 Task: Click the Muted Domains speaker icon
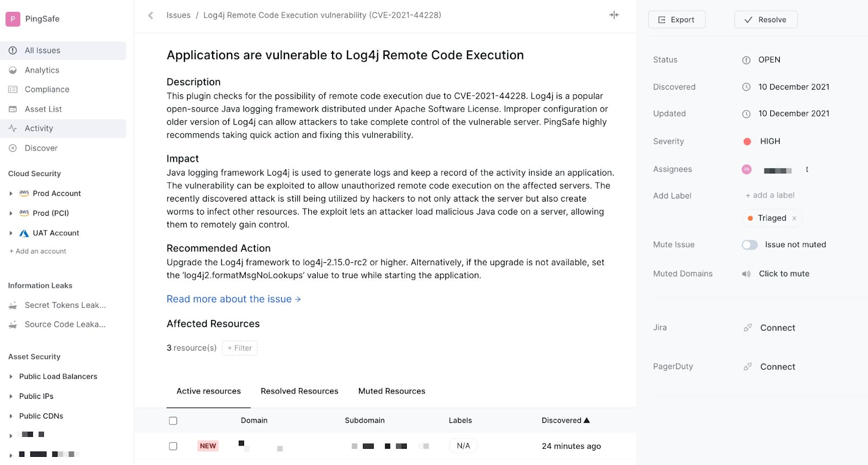click(746, 274)
